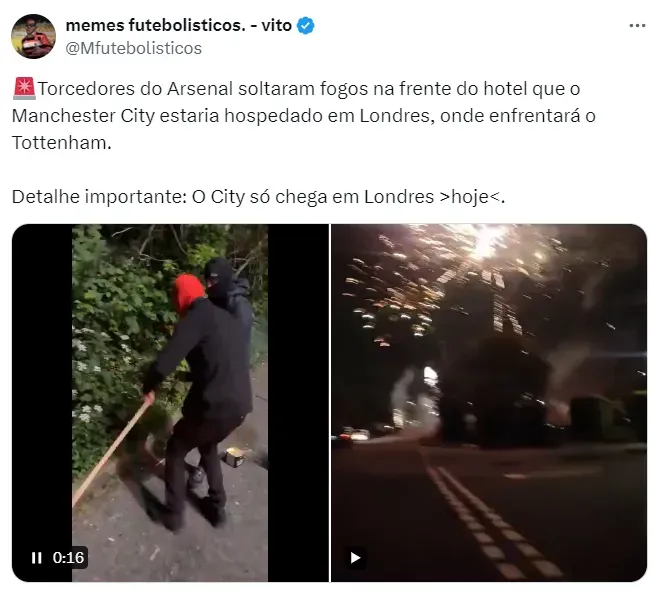Click the @Mfutebolisticos handle
Image resolution: width=652 pixels, height=590 pixels.
(x=133, y=48)
